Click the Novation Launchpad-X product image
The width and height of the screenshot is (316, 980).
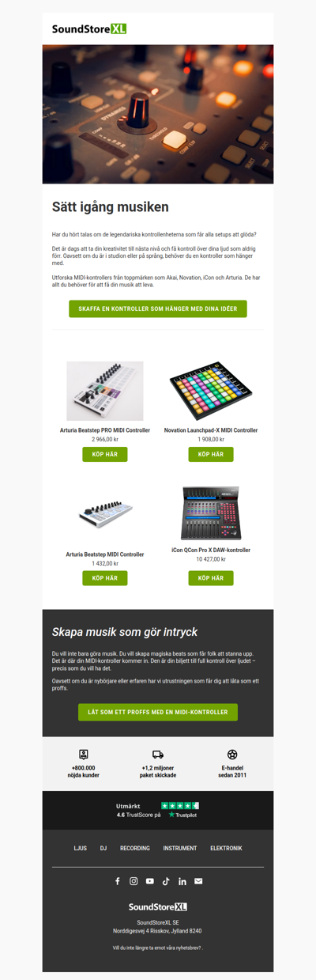click(211, 392)
